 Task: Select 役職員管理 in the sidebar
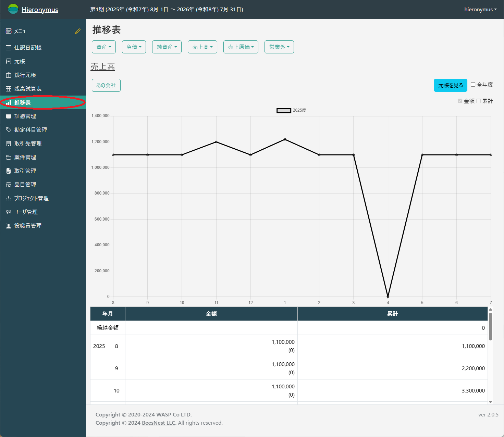28,226
